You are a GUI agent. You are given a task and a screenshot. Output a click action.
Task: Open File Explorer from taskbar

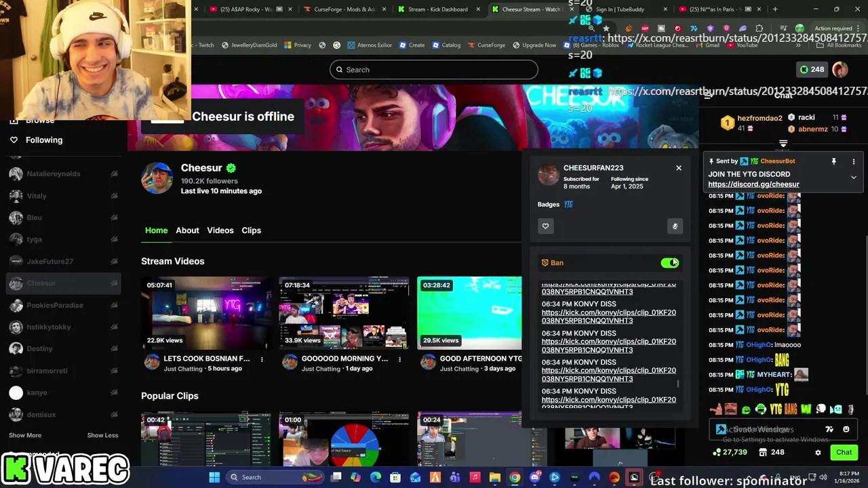coord(494,477)
